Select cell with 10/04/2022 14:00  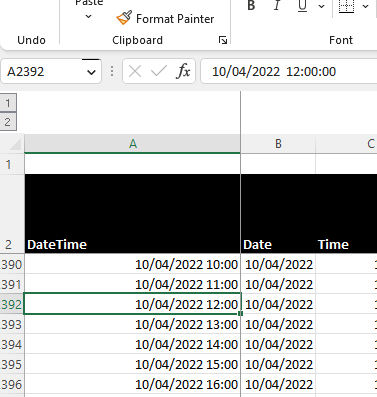tap(132, 344)
